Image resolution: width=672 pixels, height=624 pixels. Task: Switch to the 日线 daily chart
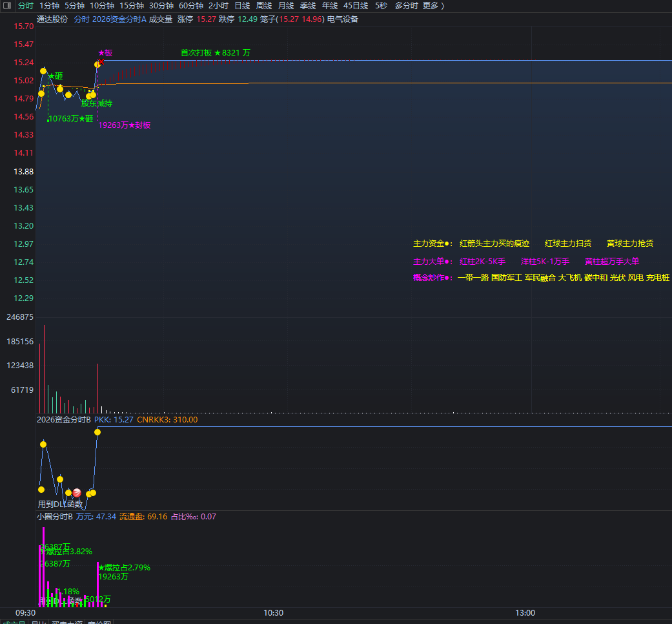[242, 6]
